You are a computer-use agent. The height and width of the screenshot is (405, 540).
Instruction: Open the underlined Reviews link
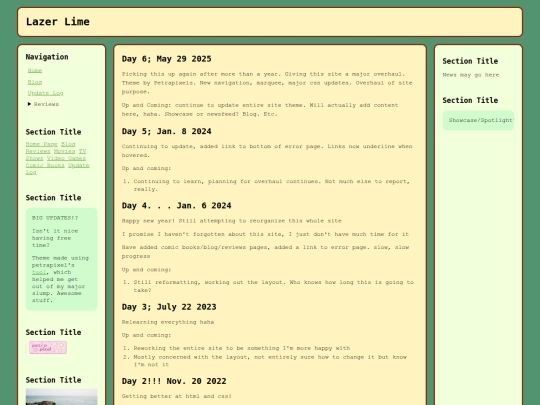(38, 151)
